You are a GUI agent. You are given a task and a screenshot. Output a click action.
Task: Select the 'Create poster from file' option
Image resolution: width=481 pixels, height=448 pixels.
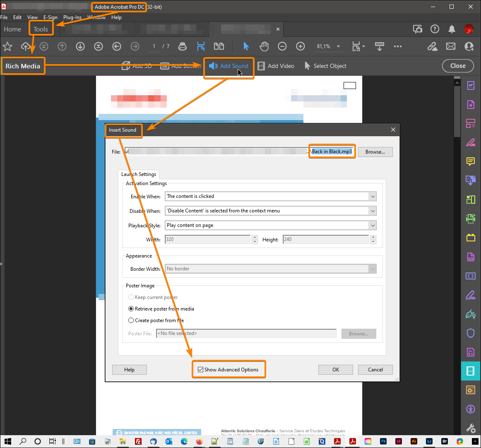pyautogui.click(x=131, y=320)
